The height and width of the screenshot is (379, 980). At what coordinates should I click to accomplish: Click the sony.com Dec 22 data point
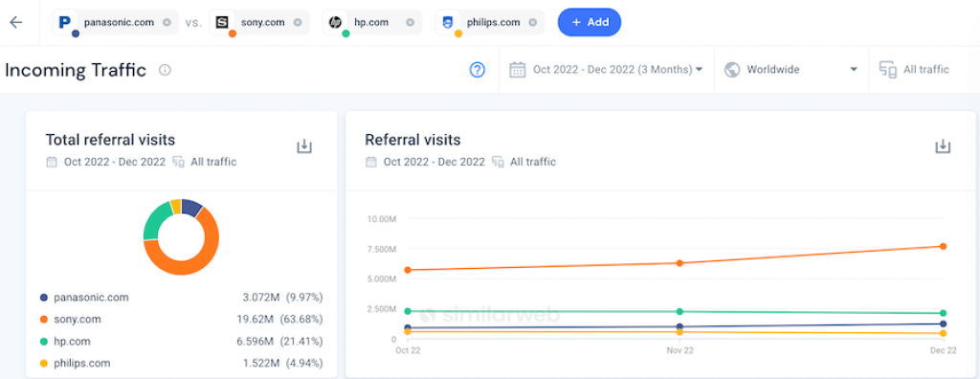coord(943,246)
